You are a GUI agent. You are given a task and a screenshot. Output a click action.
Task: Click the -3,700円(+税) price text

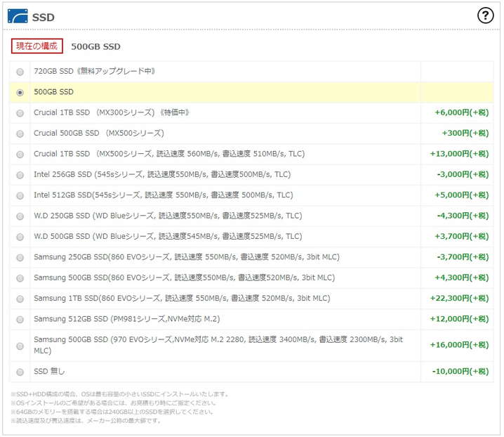tap(463, 257)
